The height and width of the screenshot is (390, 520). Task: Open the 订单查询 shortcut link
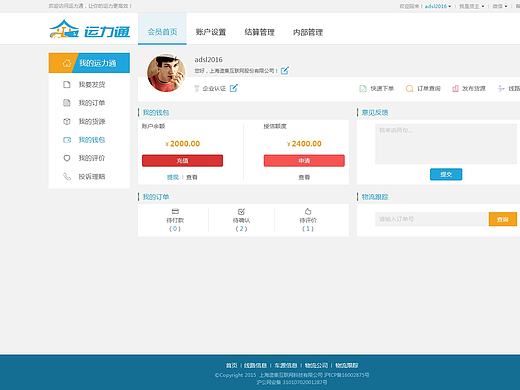(429, 88)
